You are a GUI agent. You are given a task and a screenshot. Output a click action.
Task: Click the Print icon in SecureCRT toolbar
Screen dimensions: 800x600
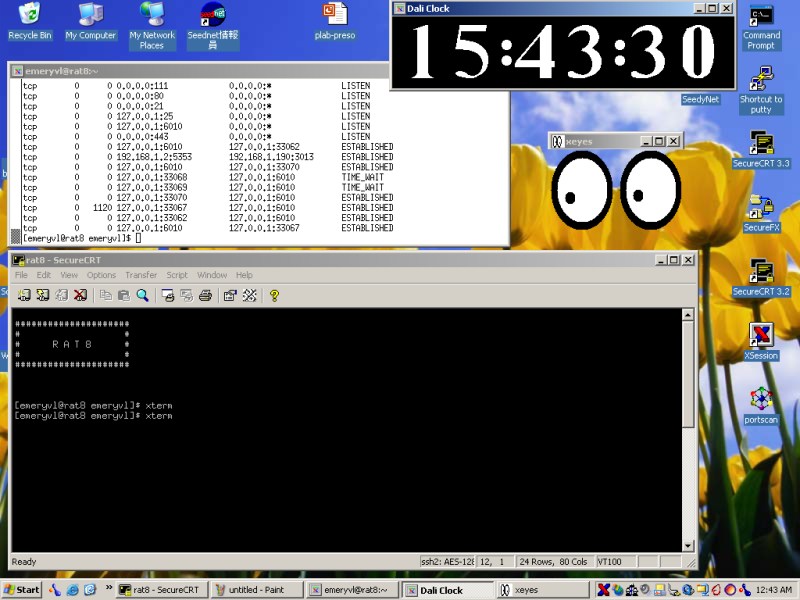205,295
